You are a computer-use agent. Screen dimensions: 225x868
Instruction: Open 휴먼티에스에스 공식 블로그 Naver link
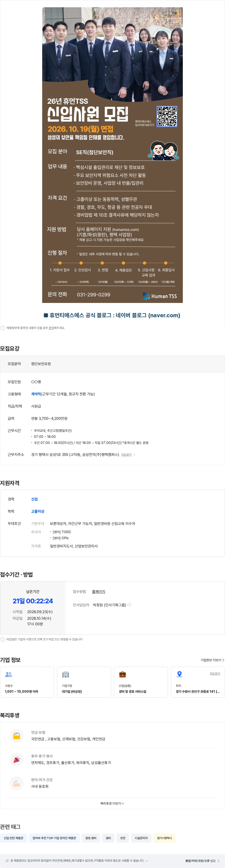112,315
